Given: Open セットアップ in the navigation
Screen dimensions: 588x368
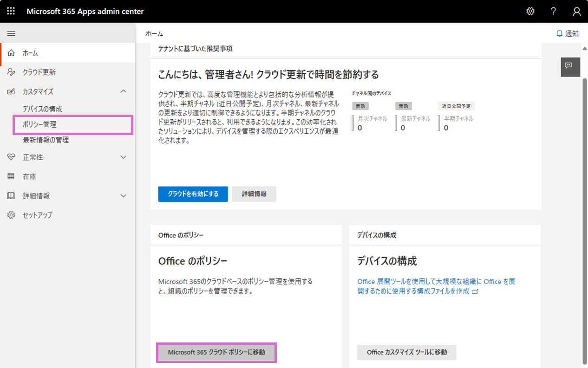Looking at the screenshot, I should point(68,215).
